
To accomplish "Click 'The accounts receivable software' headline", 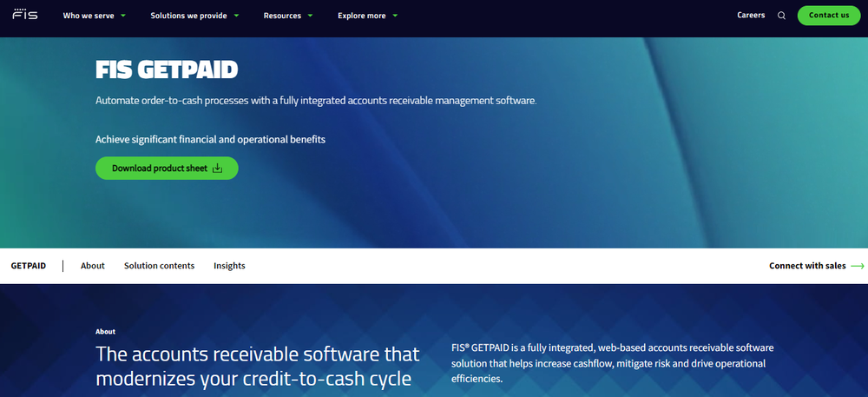I will (258, 366).
